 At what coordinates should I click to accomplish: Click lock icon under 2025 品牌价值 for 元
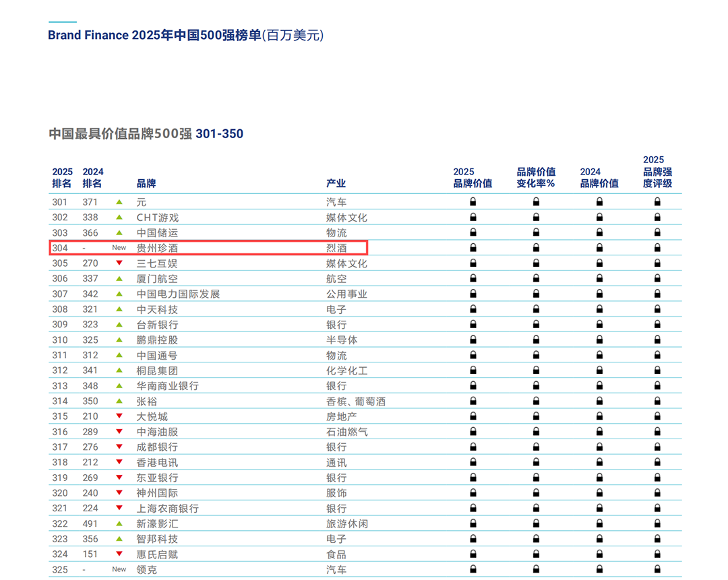[x=473, y=202]
